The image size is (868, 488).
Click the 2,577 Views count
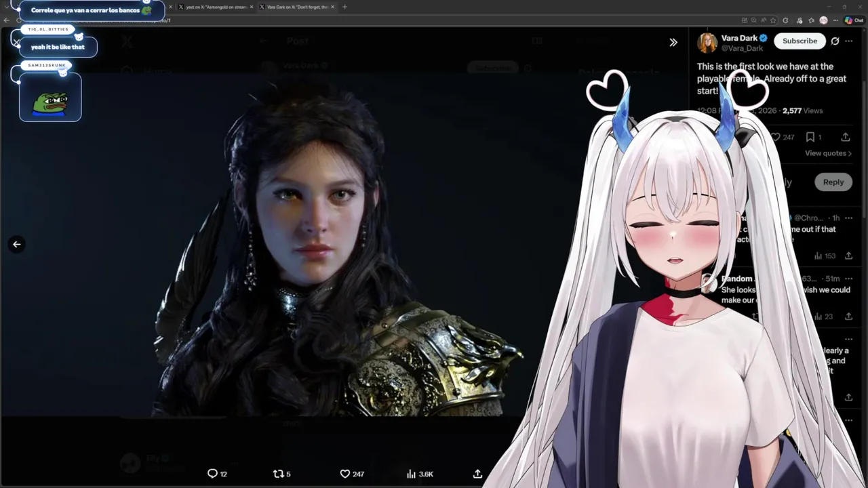[x=802, y=110]
